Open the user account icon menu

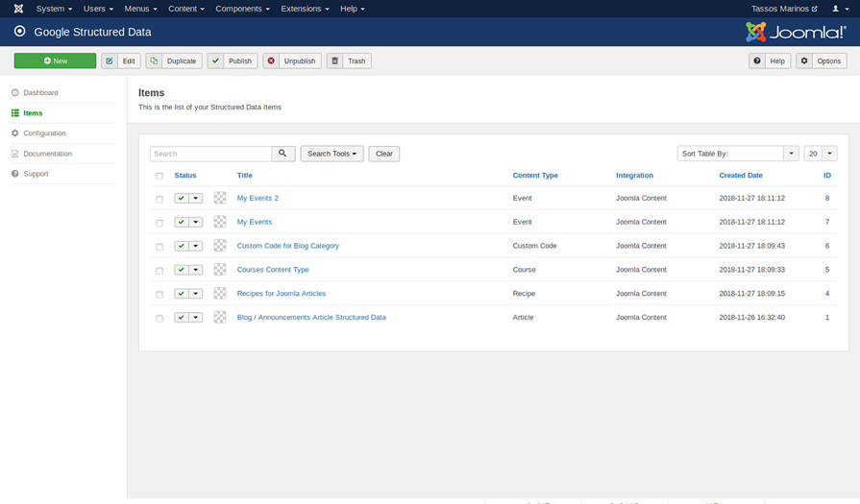(840, 9)
